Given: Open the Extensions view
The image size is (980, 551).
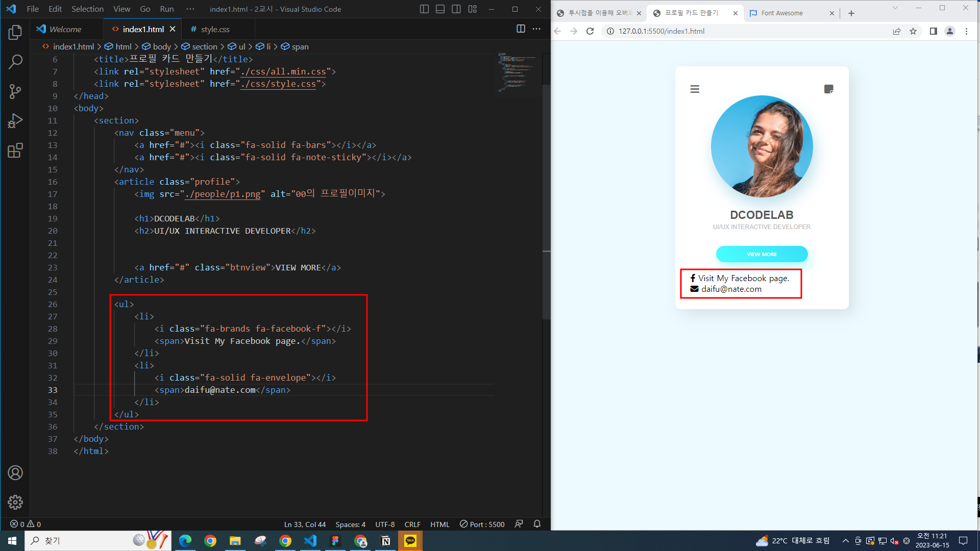Looking at the screenshot, I should point(15,151).
